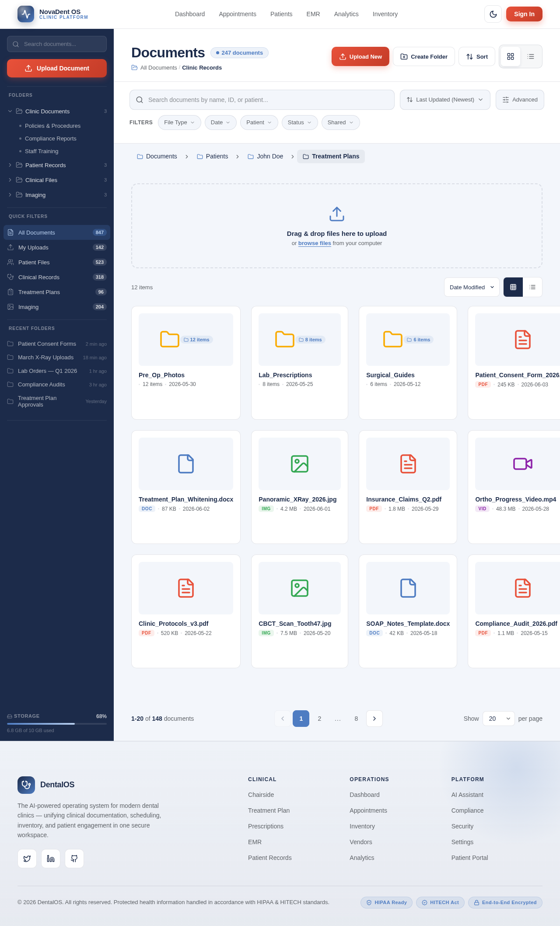Focus the sidebar Search documents field

coord(57,44)
